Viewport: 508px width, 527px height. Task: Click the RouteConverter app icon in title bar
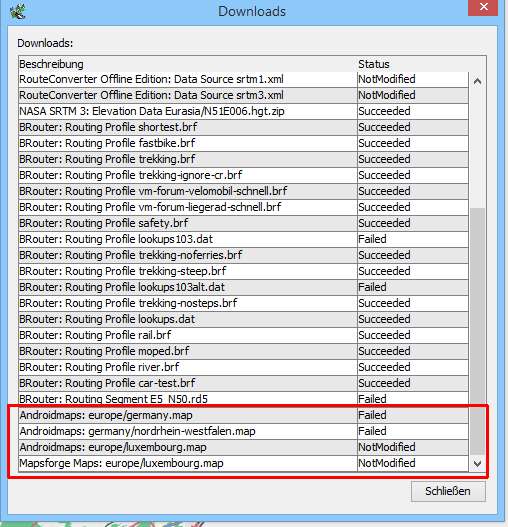click(x=17, y=11)
